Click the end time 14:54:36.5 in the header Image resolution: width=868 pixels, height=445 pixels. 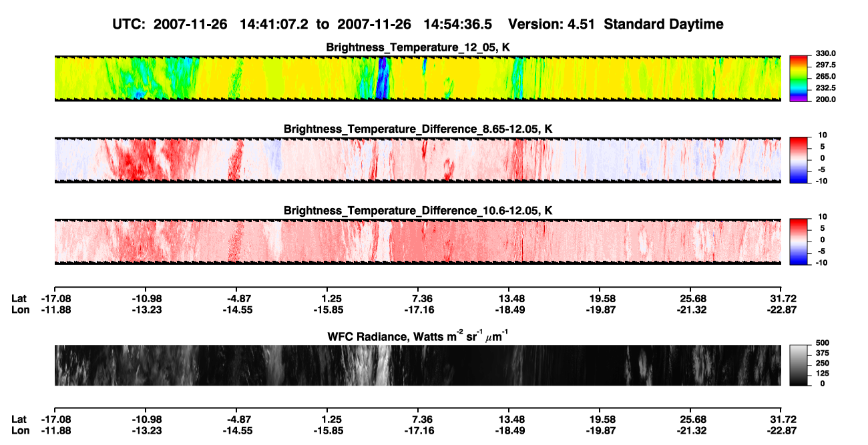458,24
